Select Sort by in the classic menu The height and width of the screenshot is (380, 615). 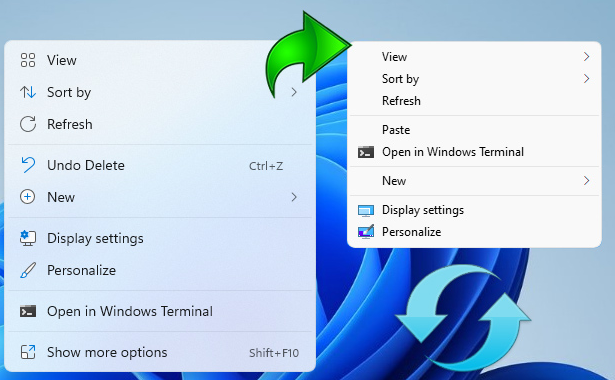click(474, 79)
